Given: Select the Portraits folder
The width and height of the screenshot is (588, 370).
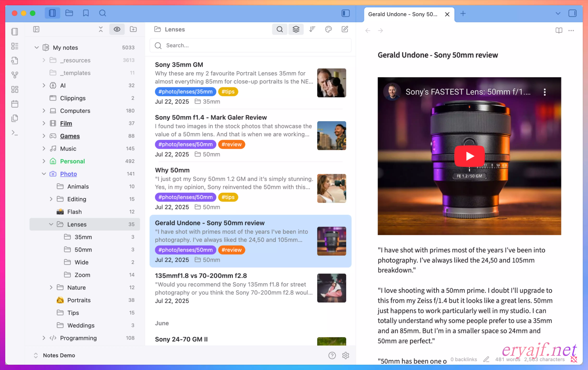Looking at the screenshot, I should click(79, 300).
